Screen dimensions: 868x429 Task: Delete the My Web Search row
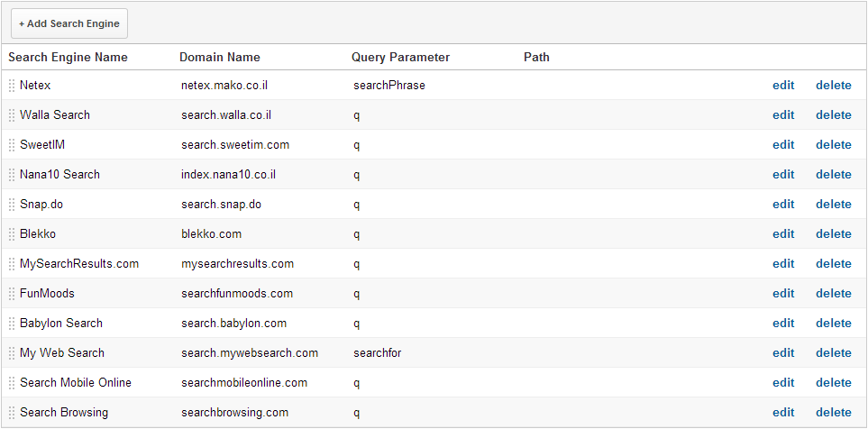tap(833, 353)
